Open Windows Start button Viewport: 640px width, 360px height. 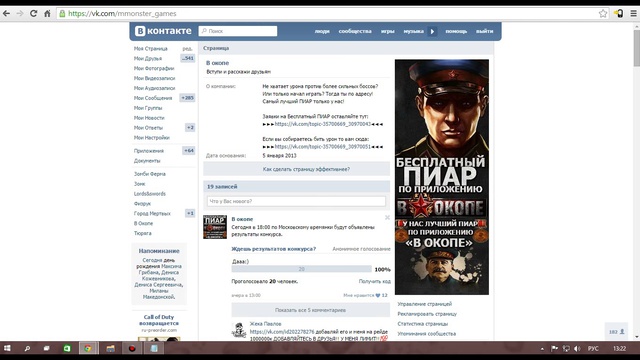[7, 348]
